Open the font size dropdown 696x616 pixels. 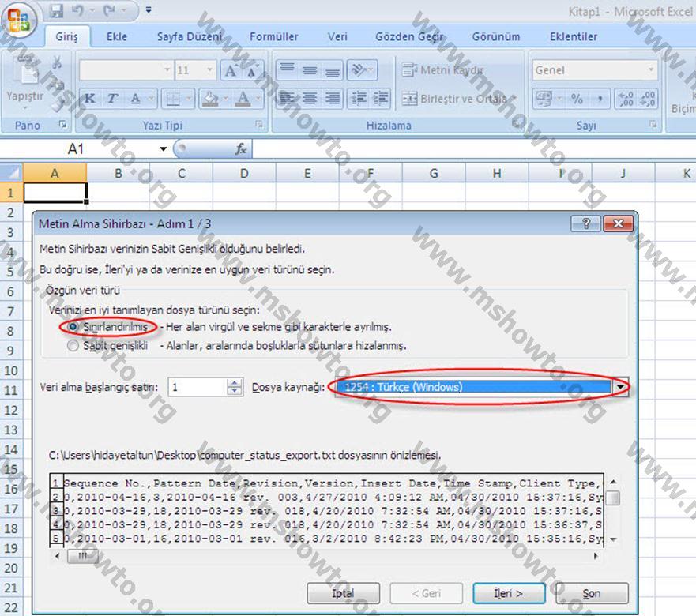coord(209,69)
